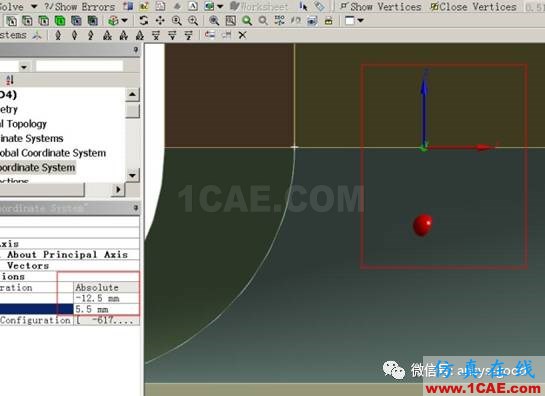Open the Absolute value dropdown cell

106,288
